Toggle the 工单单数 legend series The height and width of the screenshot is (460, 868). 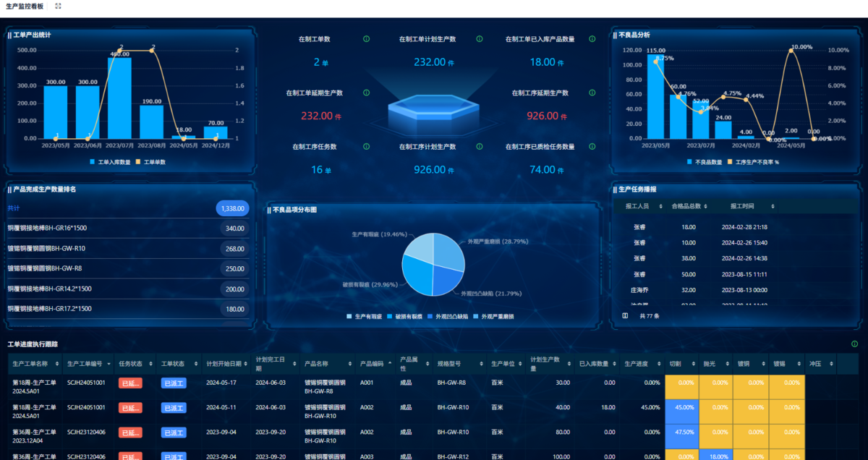click(x=150, y=162)
